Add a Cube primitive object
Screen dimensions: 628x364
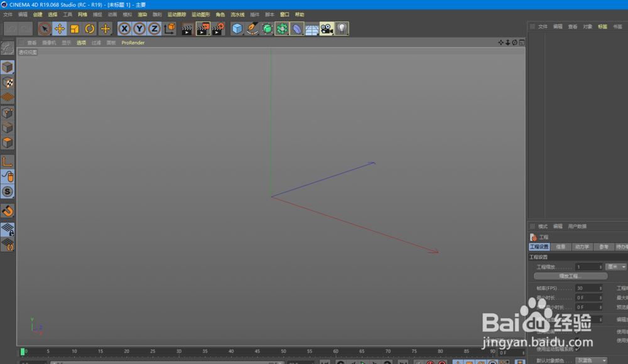pyautogui.click(x=237, y=28)
